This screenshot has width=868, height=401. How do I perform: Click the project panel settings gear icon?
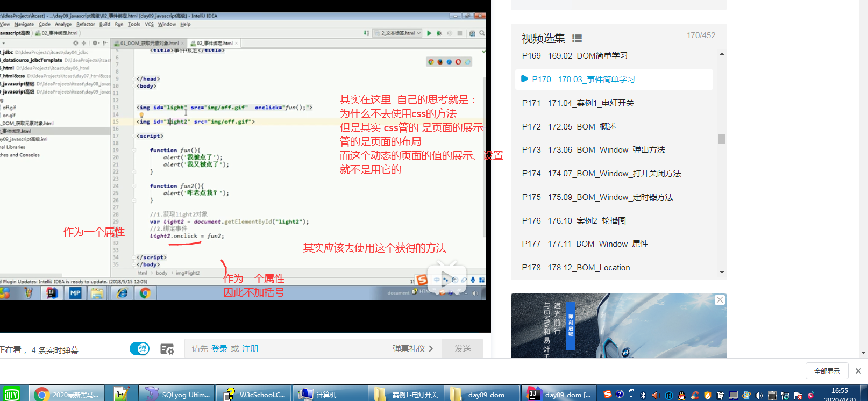point(95,43)
